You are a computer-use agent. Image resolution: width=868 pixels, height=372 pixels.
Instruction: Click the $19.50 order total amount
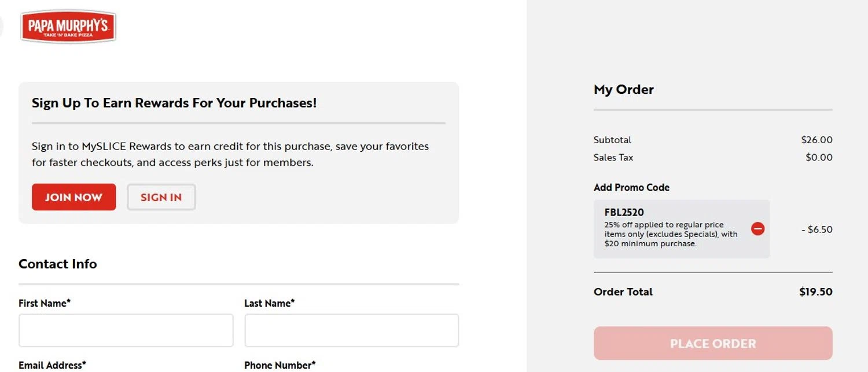(x=815, y=291)
